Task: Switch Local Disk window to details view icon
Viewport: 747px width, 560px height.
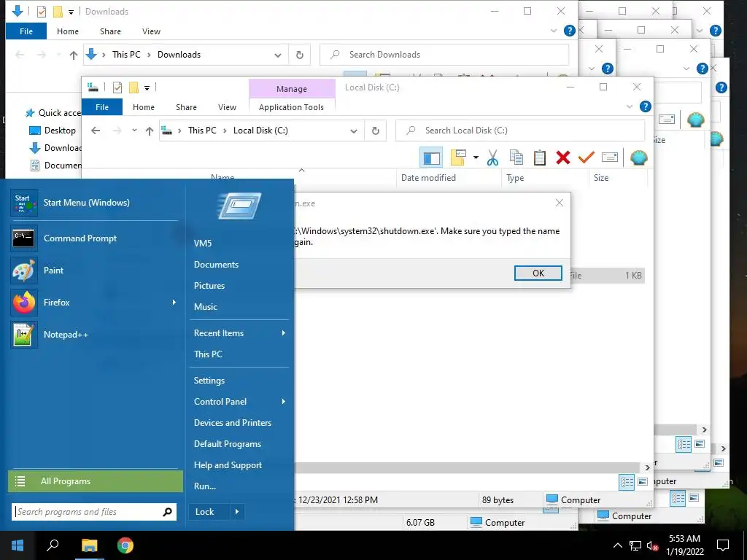Action: coord(627,483)
